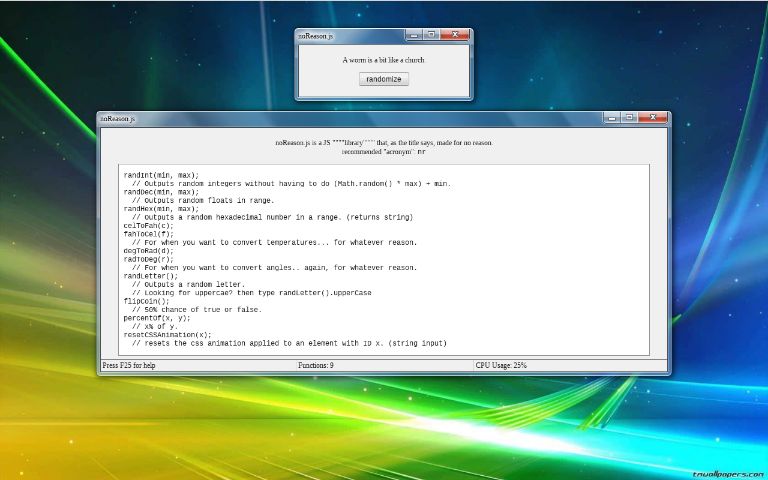This screenshot has height=480, width=768.
Task: Click the percentOf(x, y) function line
Action: pos(157,317)
